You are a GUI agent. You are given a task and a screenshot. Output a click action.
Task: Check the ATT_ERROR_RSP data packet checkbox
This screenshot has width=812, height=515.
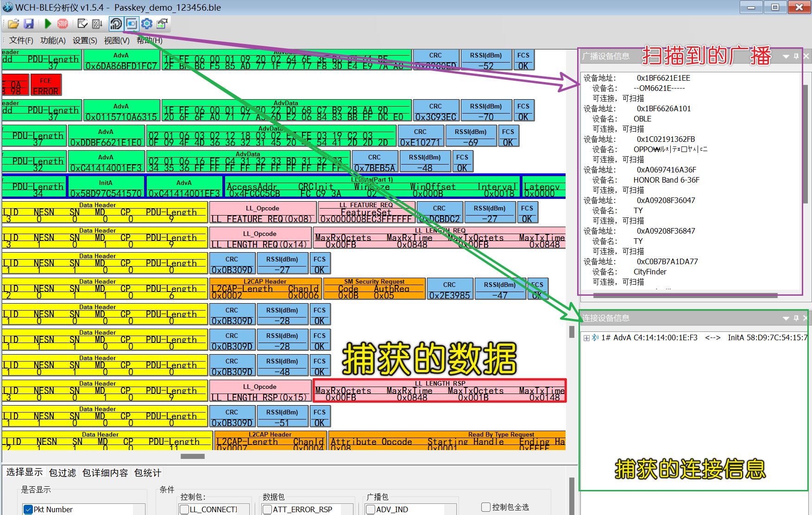coord(267,509)
